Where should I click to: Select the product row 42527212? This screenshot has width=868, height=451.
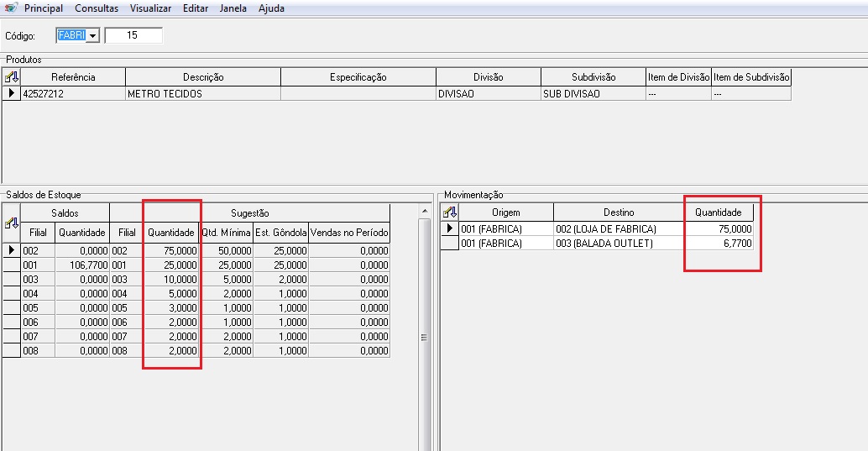pyautogui.click(x=397, y=93)
